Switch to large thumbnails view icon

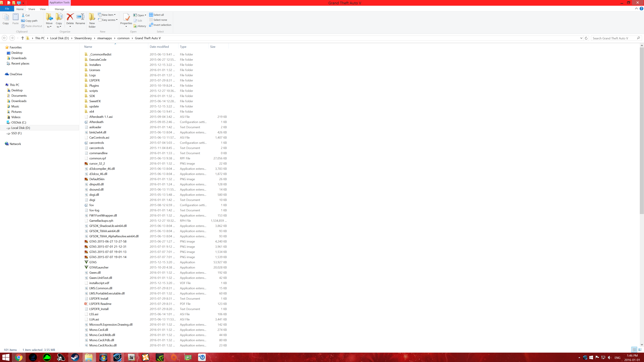(640, 350)
